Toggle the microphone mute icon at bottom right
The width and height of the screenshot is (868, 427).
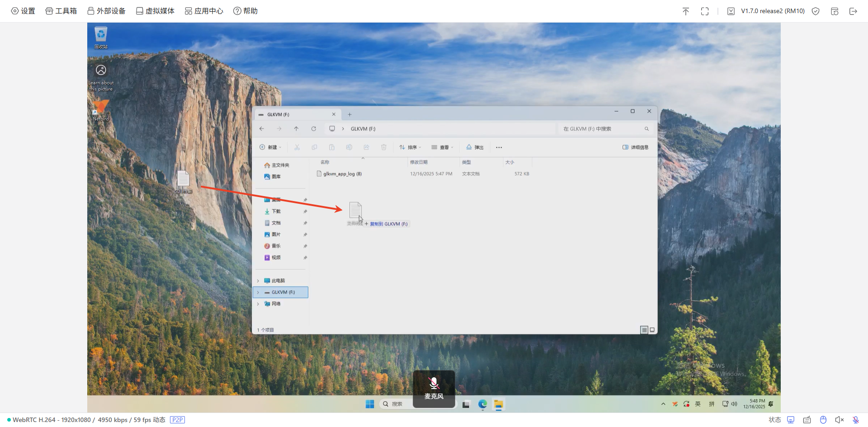coord(856,420)
